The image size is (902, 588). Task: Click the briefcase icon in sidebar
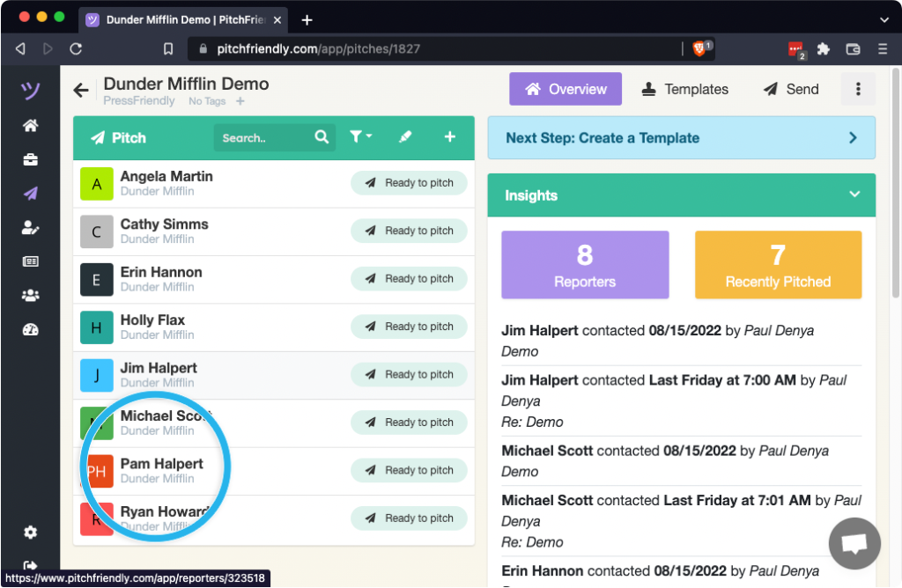pos(30,159)
